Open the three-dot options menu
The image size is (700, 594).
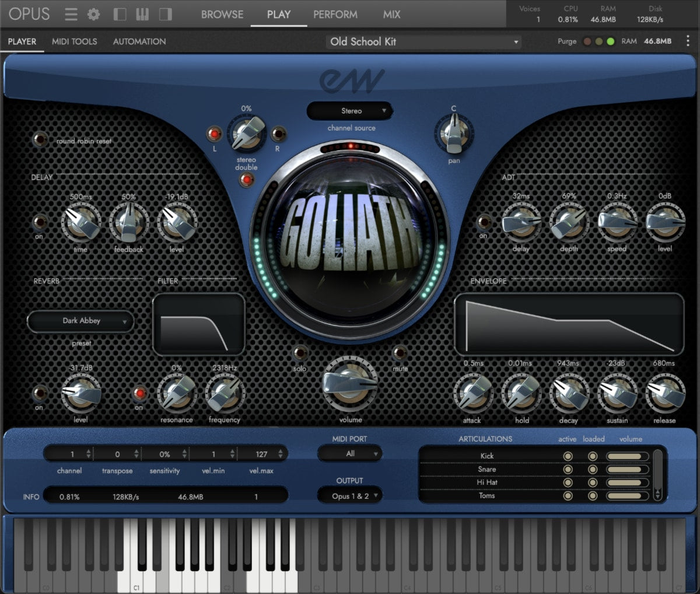(688, 41)
